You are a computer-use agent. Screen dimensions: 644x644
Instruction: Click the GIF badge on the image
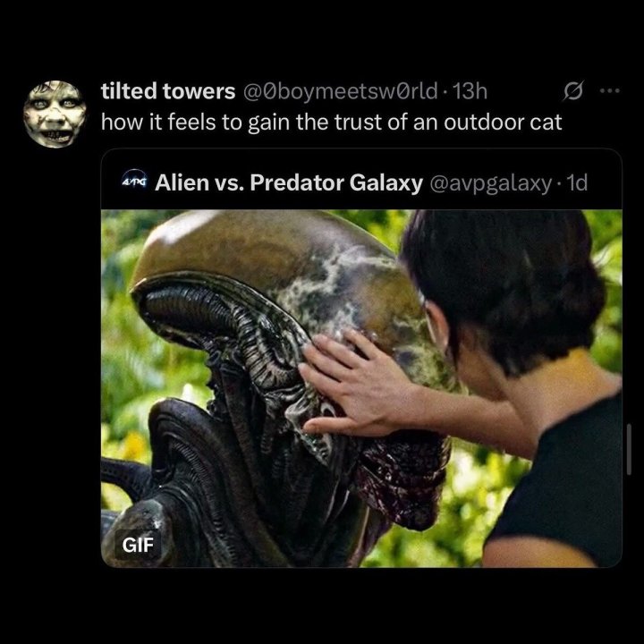click(x=138, y=545)
